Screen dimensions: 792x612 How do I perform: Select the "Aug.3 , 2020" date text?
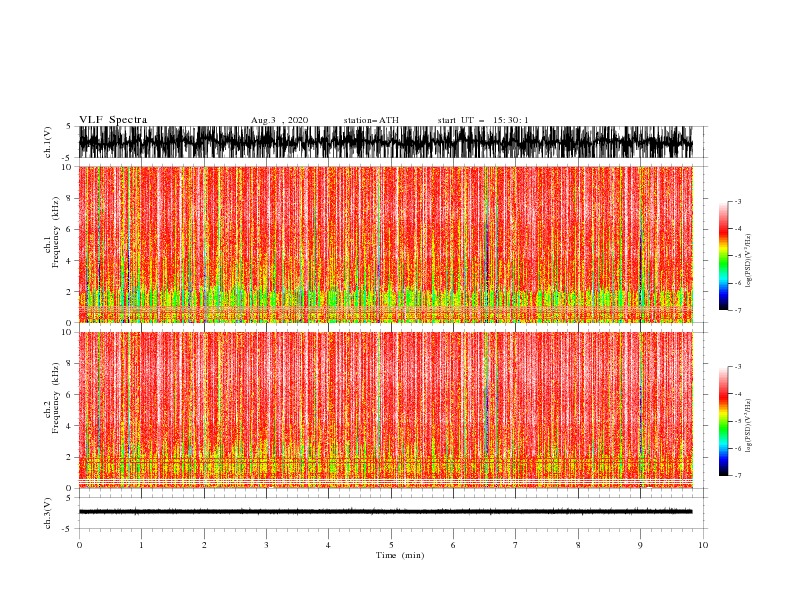tap(279, 120)
